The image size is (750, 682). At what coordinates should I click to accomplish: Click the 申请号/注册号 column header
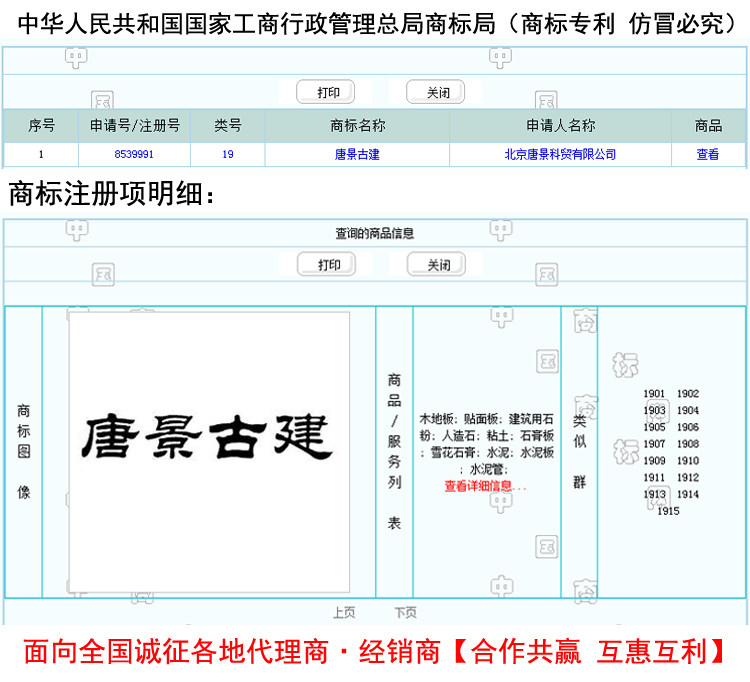pos(135,126)
